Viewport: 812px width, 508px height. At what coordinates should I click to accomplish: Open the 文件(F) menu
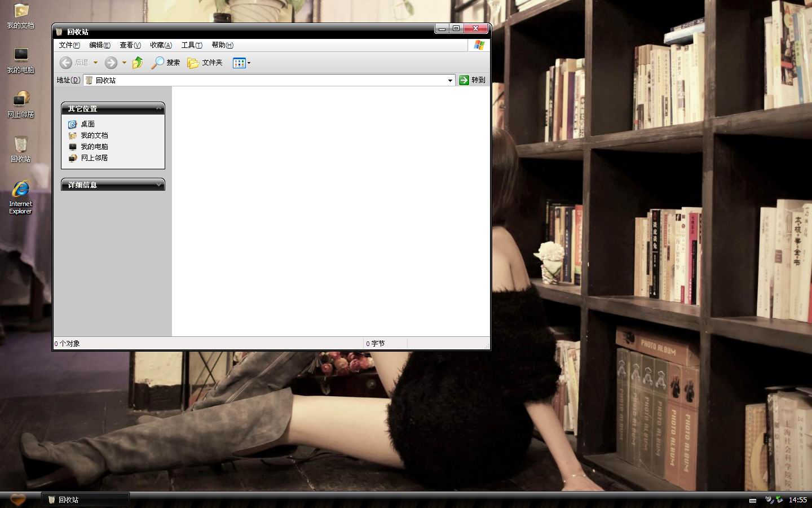69,45
